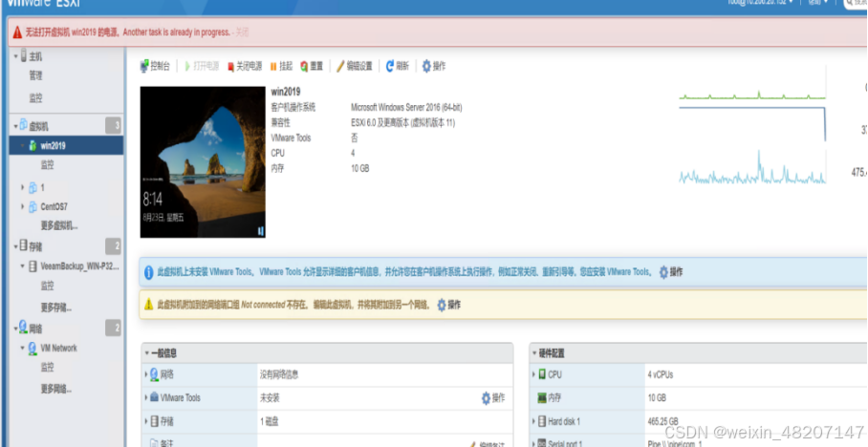
Task: Collapse the 主机 host tree node
Action: click(x=15, y=56)
